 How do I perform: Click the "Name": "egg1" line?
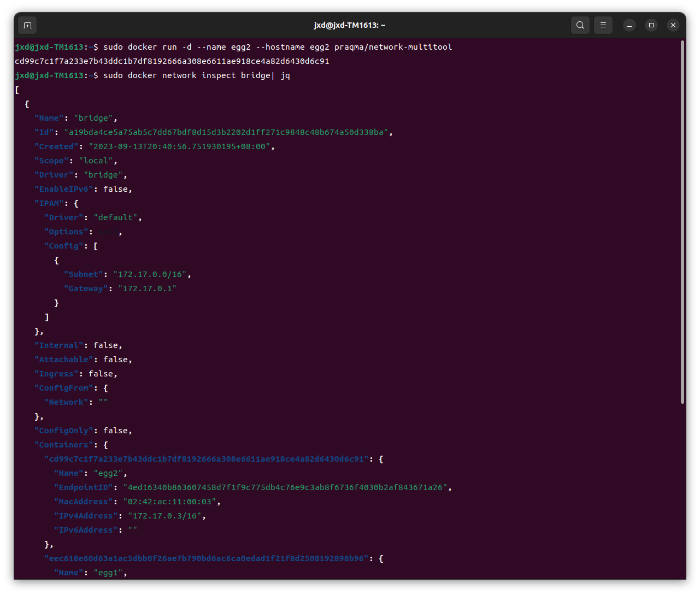tap(91, 573)
